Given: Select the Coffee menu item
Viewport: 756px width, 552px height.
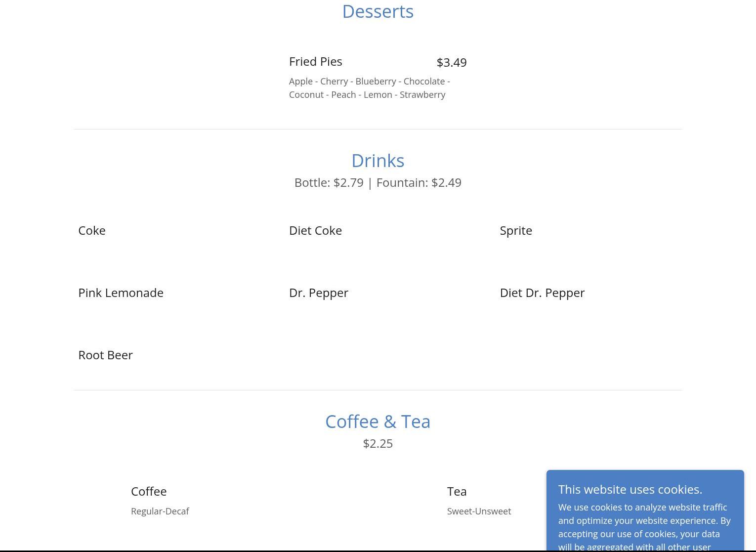Looking at the screenshot, I should tap(149, 492).
